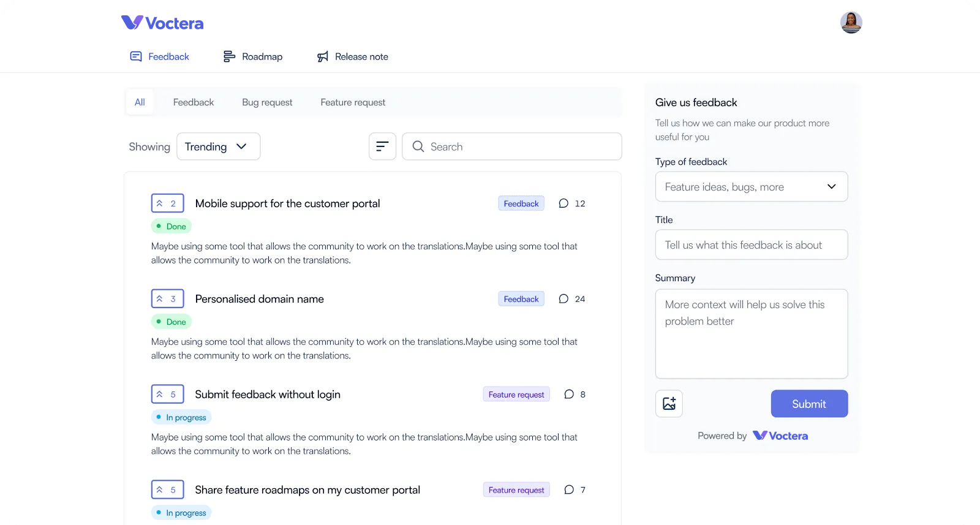Viewport: 980px width, 525px height.
Task: Upvote Personalised domain name post
Action: click(x=168, y=299)
